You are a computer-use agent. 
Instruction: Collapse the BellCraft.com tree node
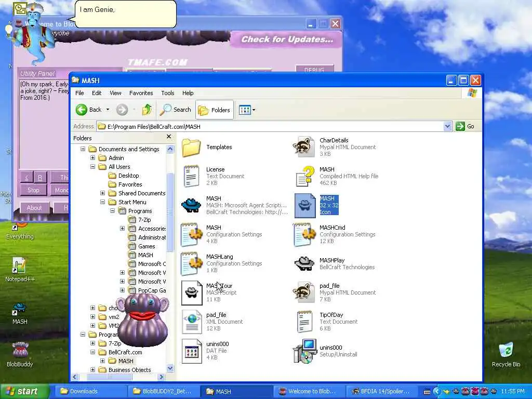coord(92,352)
